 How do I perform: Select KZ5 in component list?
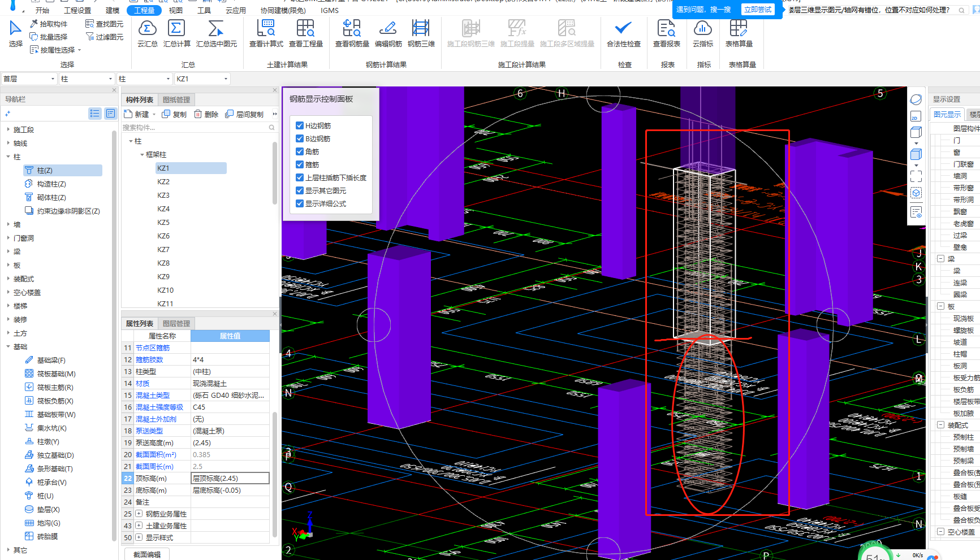click(x=163, y=222)
